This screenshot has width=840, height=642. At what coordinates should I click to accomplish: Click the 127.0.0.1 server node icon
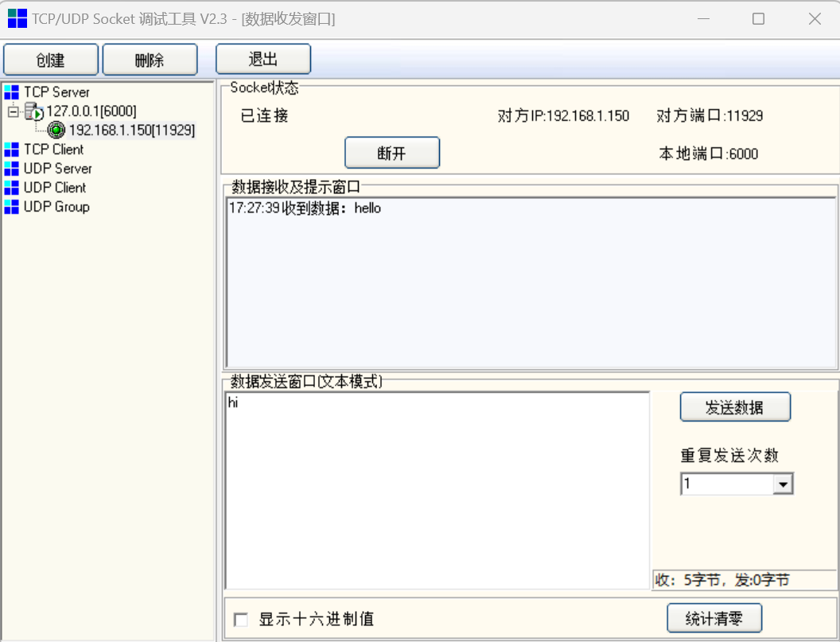click(33, 111)
